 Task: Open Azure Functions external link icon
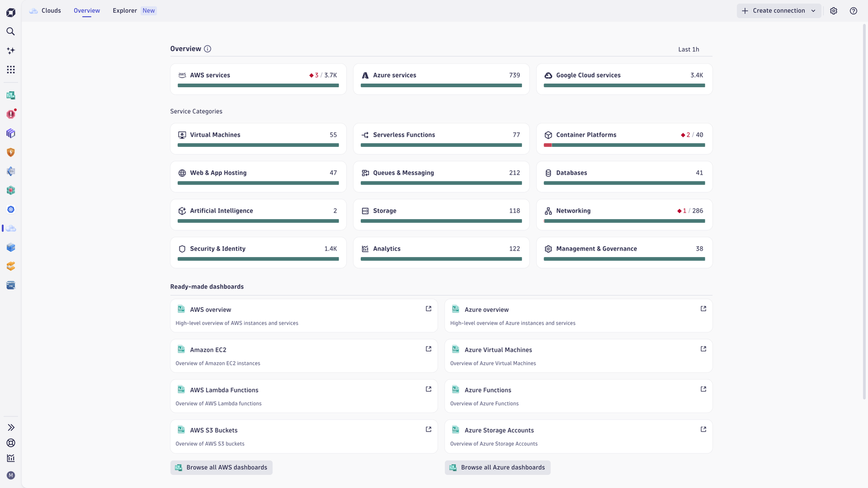click(703, 389)
